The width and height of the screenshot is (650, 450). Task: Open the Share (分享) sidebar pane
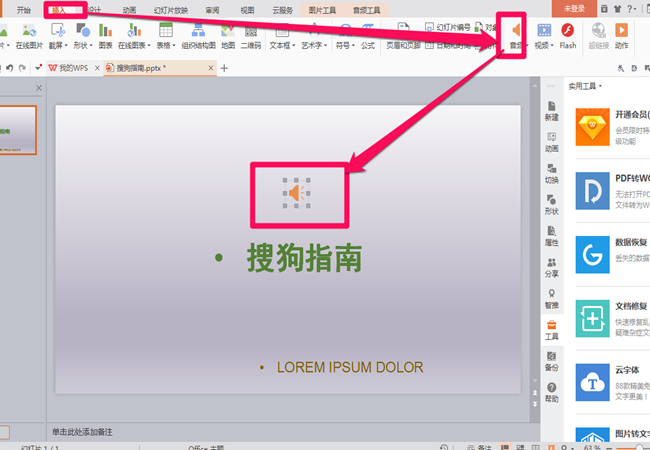point(551,267)
